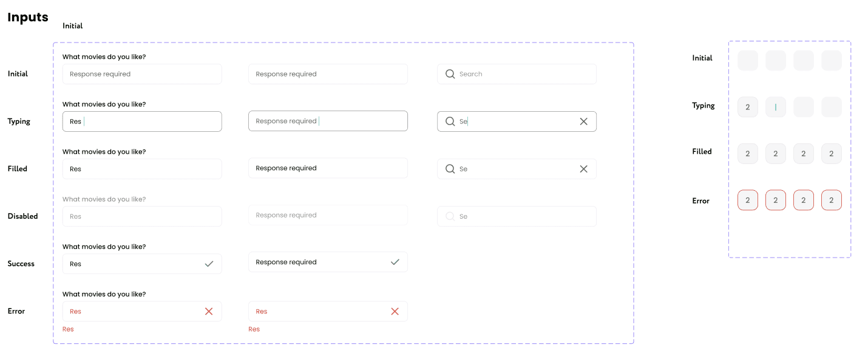Click the red X in unlabeled Error input
This screenshot has height=356, width=868.
[x=395, y=311]
